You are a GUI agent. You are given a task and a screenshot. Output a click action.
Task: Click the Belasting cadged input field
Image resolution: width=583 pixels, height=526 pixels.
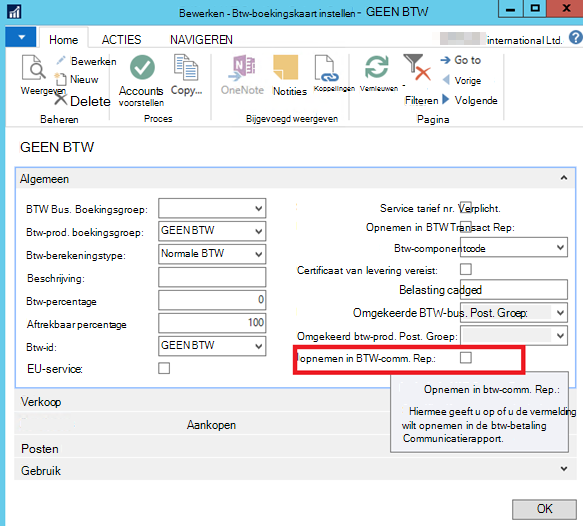pyautogui.click(x=513, y=289)
